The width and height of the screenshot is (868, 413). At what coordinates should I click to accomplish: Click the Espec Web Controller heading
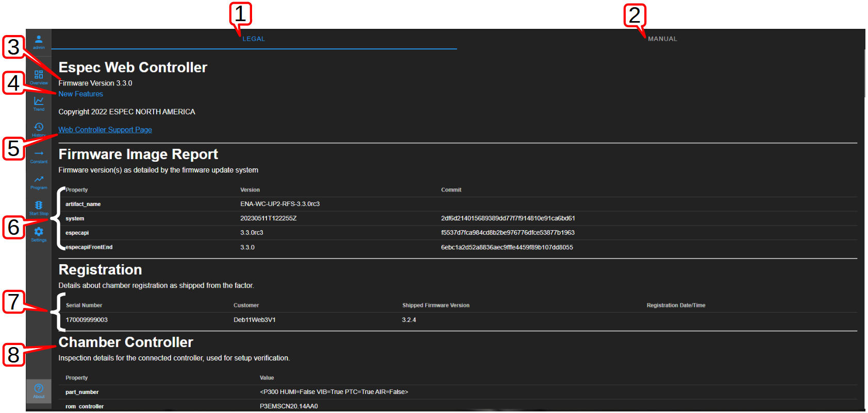click(x=132, y=67)
